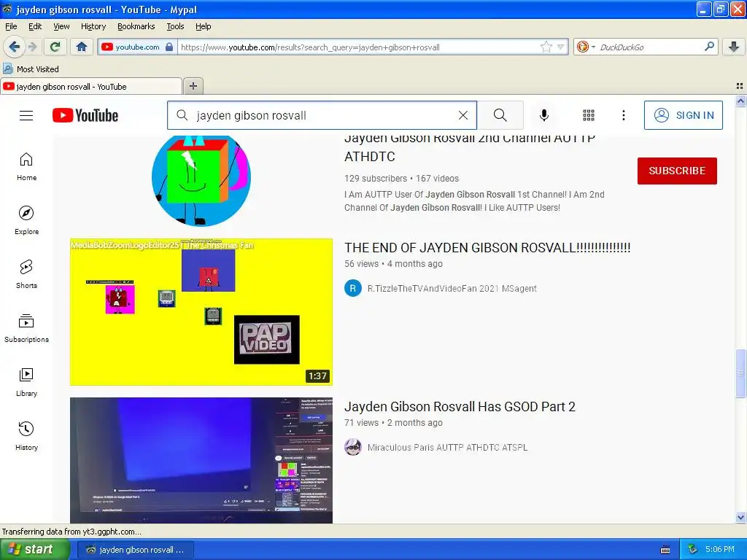
Task: Click the browser forward arrow
Action: click(33, 47)
